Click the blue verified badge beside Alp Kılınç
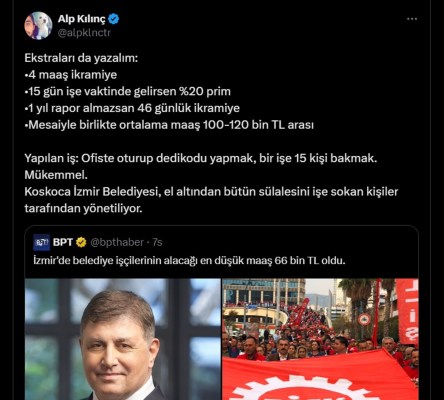The width and height of the screenshot is (444, 400). point(114,19)
